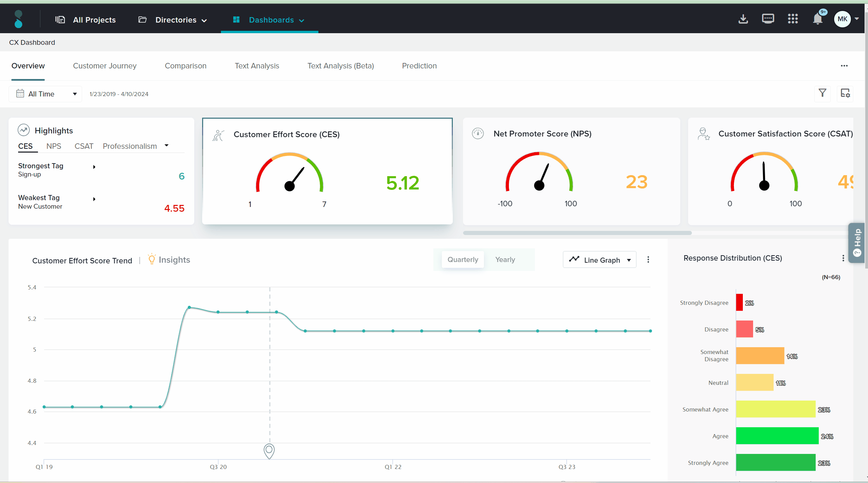Image resolution: width=868 pixels, height=483 pixels.
Task: Click the timeline marker pin on the chart
Action: [269, 451]
